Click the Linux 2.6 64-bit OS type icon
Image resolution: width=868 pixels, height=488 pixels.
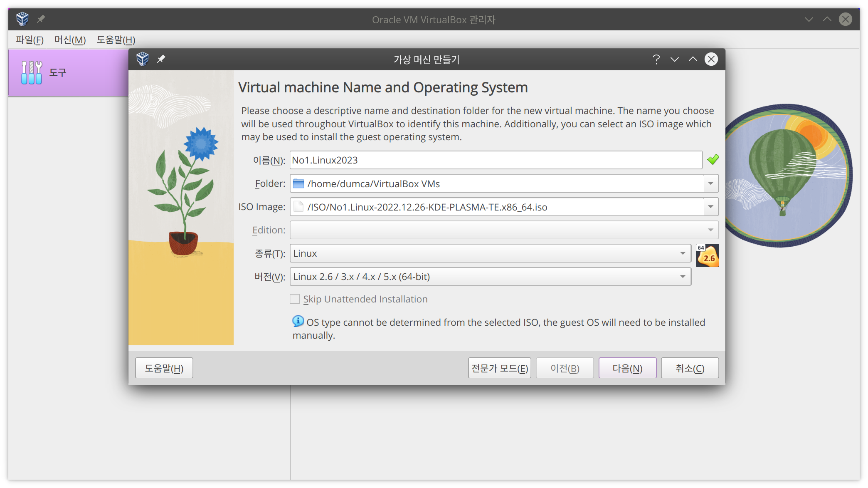click(707, 255)
